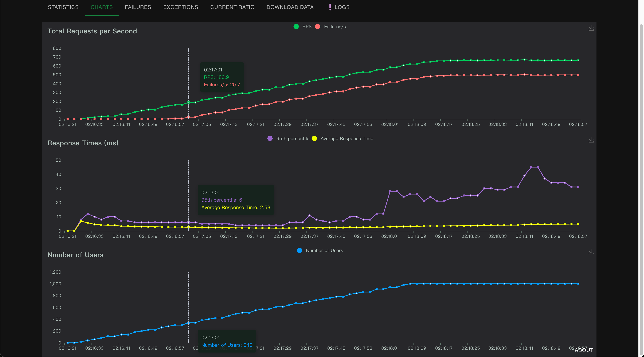This screenshot has width=644, height=357.
Task: Click the 'Number of Users' chart title
Action: click(x=75, y=255)
